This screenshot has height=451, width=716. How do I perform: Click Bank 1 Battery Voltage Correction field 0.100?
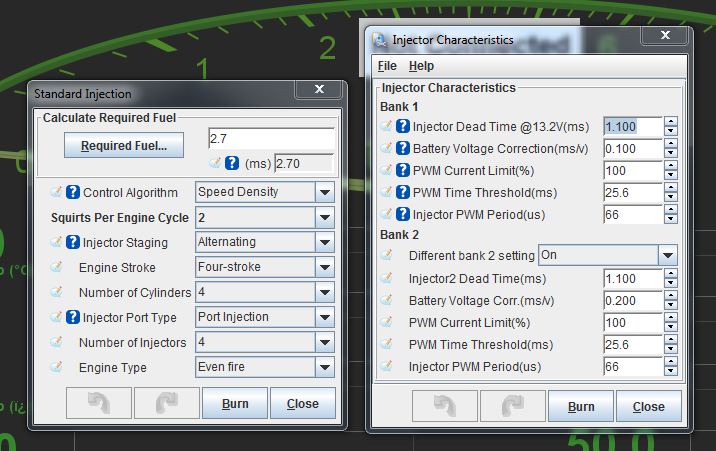[633, 148]
